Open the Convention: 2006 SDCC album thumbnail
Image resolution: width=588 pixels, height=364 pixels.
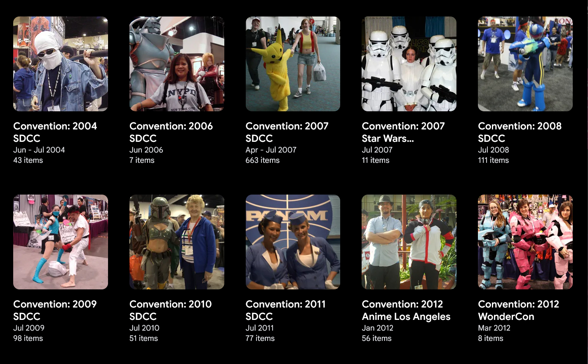coord(177,64)
